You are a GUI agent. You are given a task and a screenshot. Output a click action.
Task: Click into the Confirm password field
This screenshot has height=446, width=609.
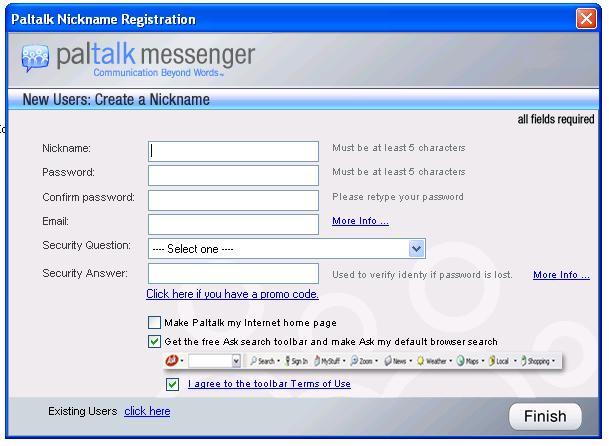click(x=233, y=199)
